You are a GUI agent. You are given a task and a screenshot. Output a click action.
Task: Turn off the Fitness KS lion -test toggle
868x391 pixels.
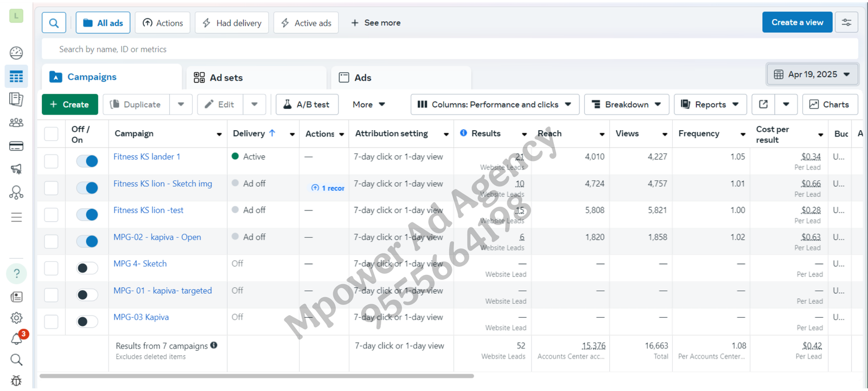[x=87, y=215]
